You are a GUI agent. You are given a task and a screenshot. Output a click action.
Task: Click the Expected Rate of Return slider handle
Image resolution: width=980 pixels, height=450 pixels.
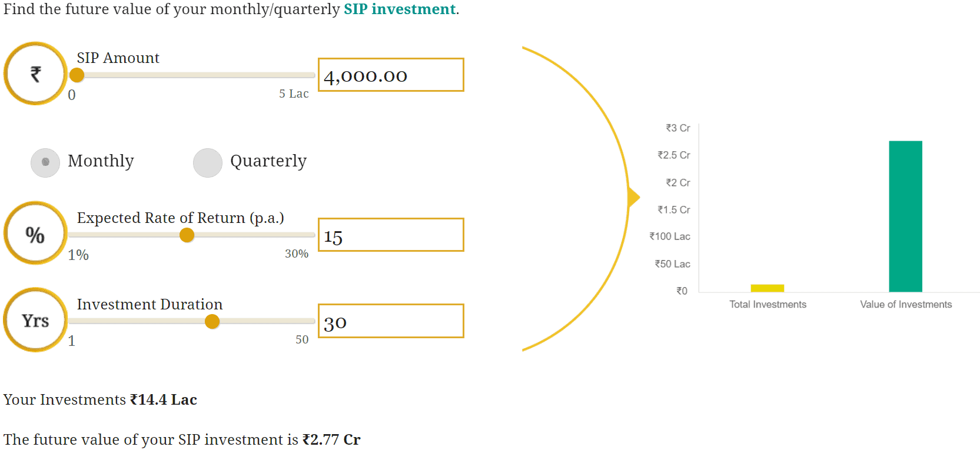(187, 235)
